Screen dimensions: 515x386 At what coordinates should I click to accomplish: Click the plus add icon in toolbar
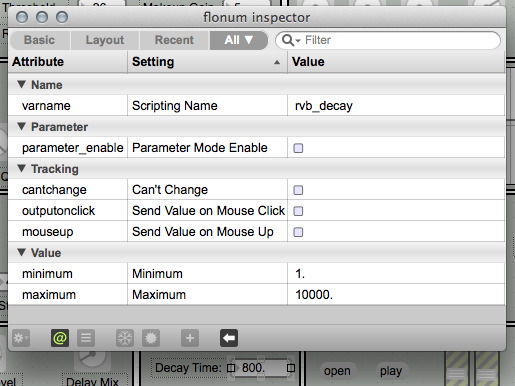point(190,338)
